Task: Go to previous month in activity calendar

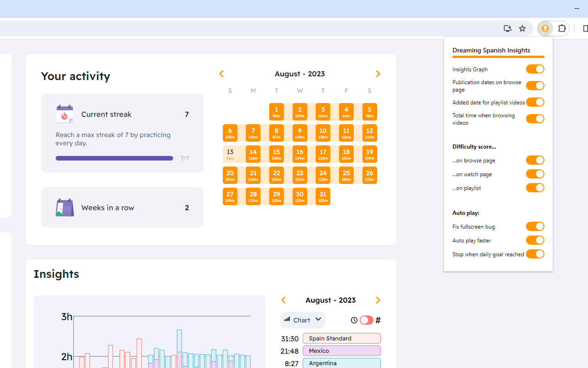Action: (x=221, y=74)
